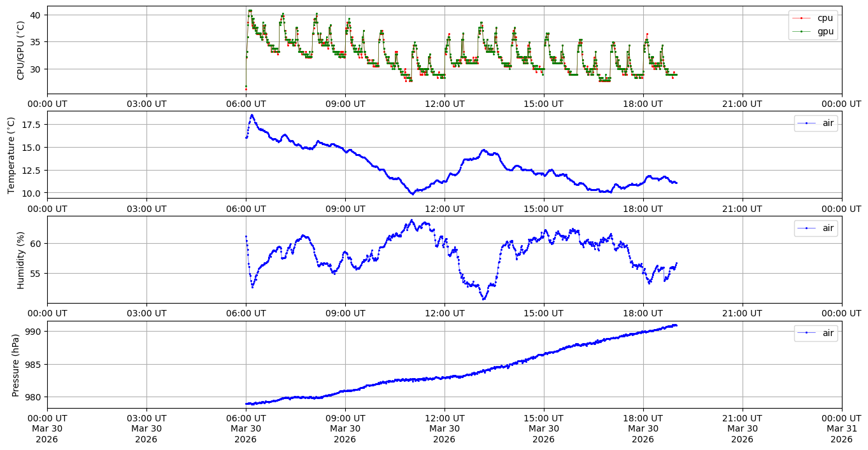This screenshot has height=450, width=868.
Task: Click the Pressure (hPa) y-axis label
Action: pos(16,365)
